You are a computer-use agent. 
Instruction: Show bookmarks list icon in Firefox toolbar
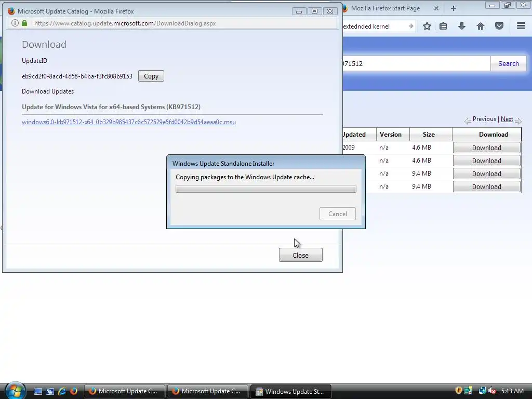pos(443,26)
